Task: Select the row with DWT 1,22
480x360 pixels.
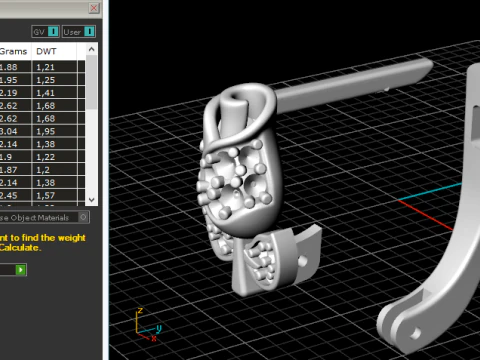Action: point(42,157)
